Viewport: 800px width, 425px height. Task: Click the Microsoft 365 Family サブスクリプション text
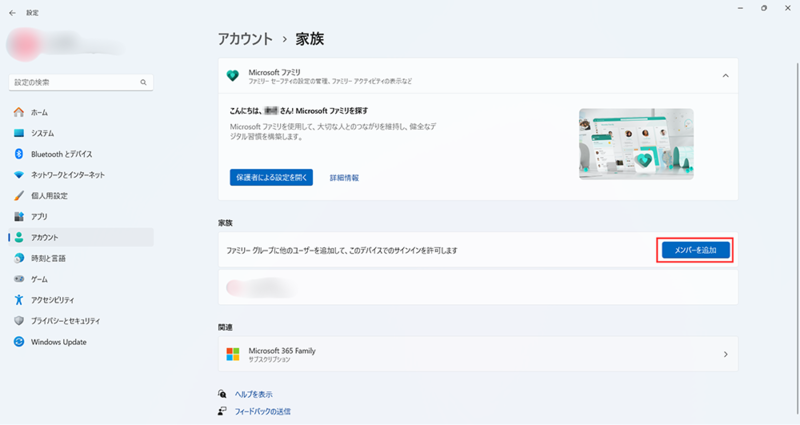click(x=282, y=354)
